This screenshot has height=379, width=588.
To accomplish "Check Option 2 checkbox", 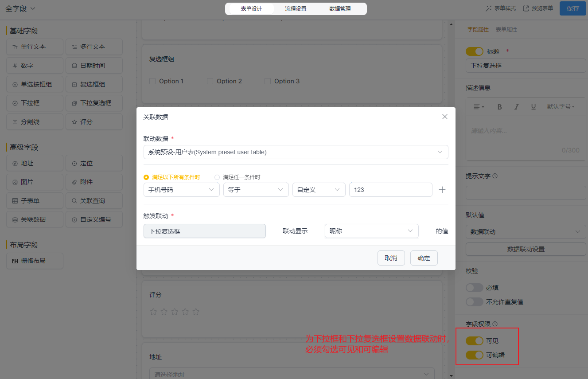I will (x=210, y=81).
